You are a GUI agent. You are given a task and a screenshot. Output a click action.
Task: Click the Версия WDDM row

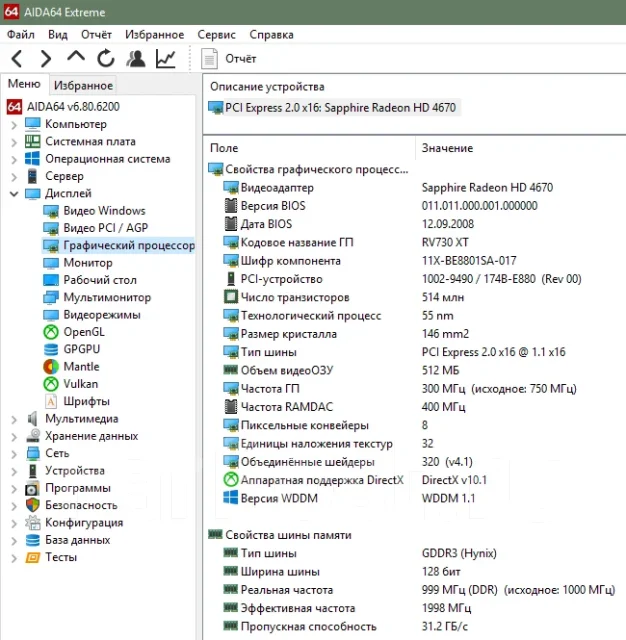pos(415,498)
